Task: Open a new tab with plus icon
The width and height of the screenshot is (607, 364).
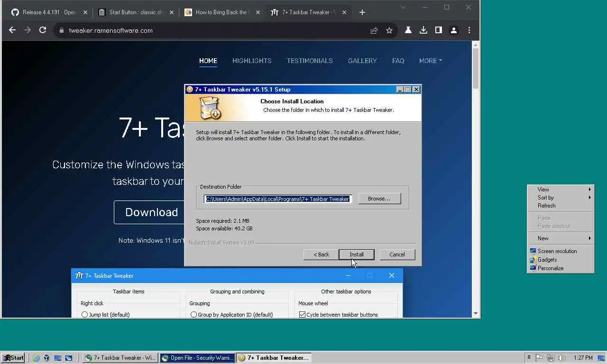Action: 362,12
